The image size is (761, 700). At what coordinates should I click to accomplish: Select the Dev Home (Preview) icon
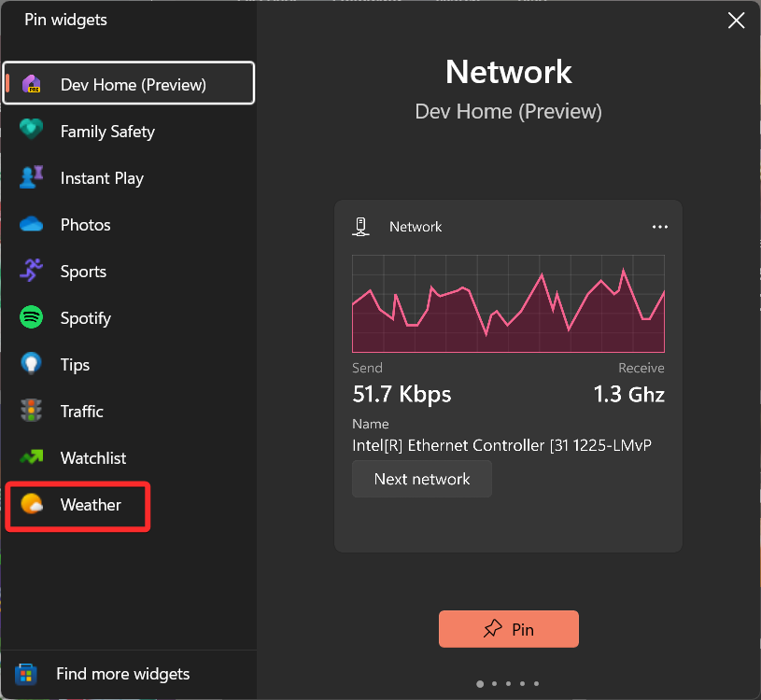pyautogui.click(x=32, y=85)
